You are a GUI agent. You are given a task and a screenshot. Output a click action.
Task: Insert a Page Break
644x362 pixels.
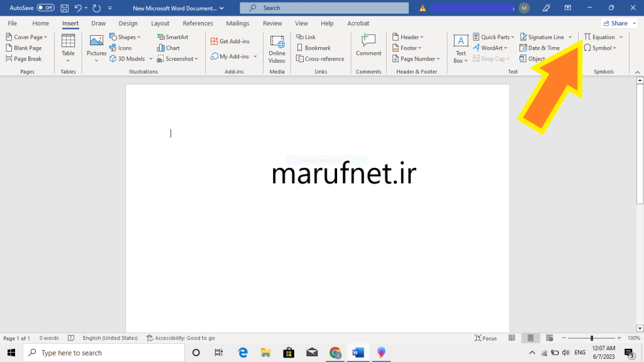25,58
